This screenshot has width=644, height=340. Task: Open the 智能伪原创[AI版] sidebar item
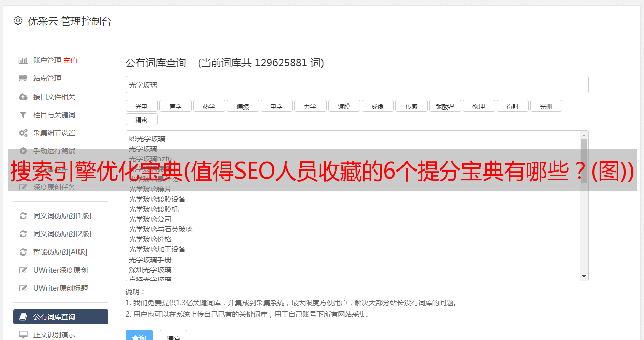coord(60,252)
